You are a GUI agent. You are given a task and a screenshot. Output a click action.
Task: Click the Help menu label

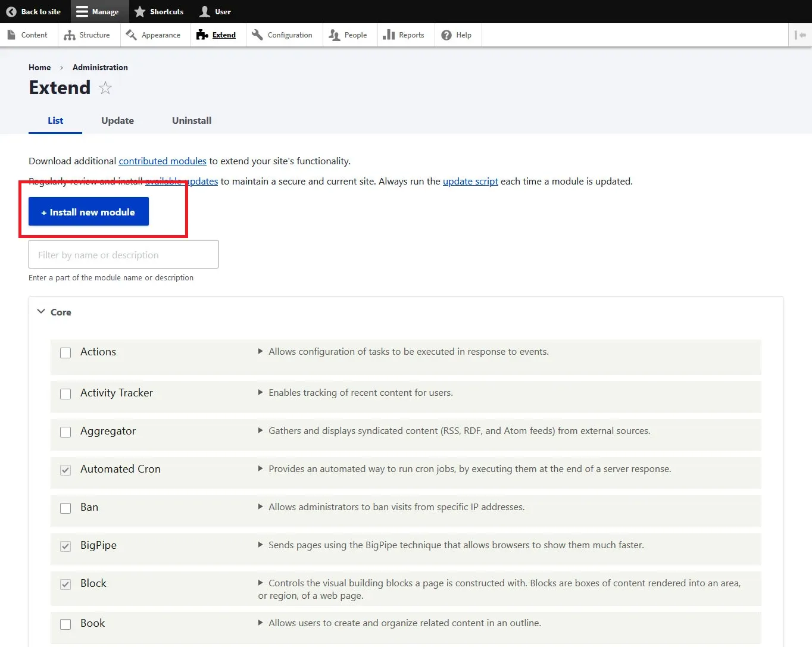tap(464, 35)
